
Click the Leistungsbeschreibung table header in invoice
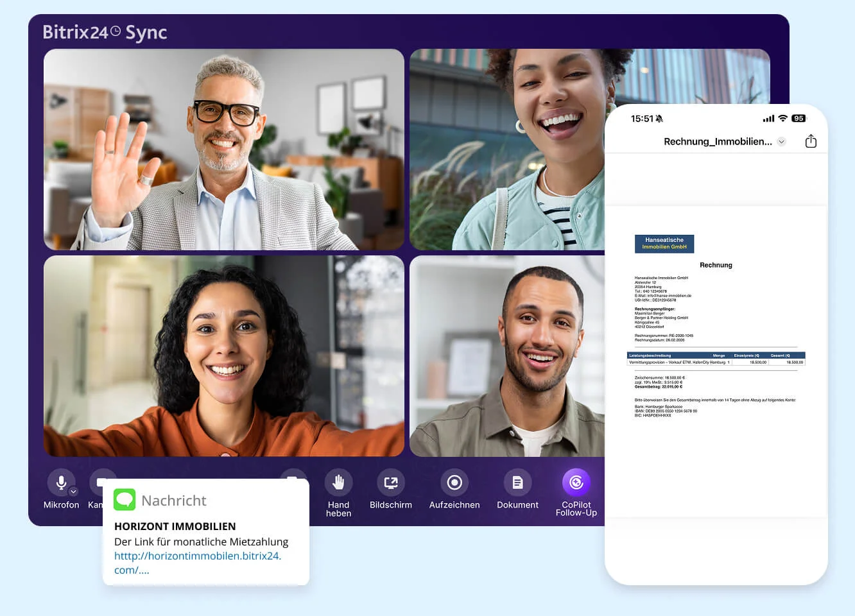(x=650, y=355)
